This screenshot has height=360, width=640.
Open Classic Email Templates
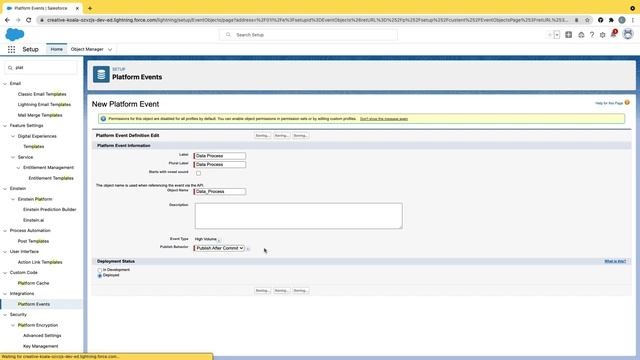tap(42, 94)
